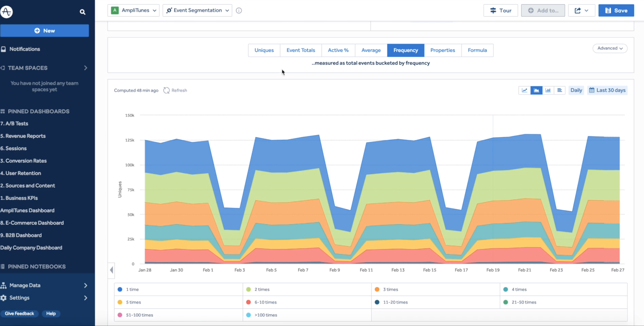Click the Team Spaces icon

tap(3, 68)
